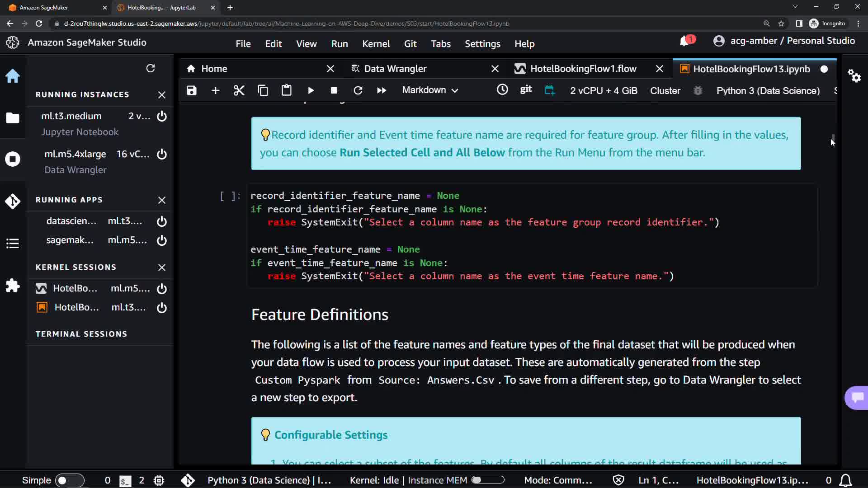Open the 2 vCPU + 4 GiB instance selector
The image size is (868, 488).
tap(603, 90)
